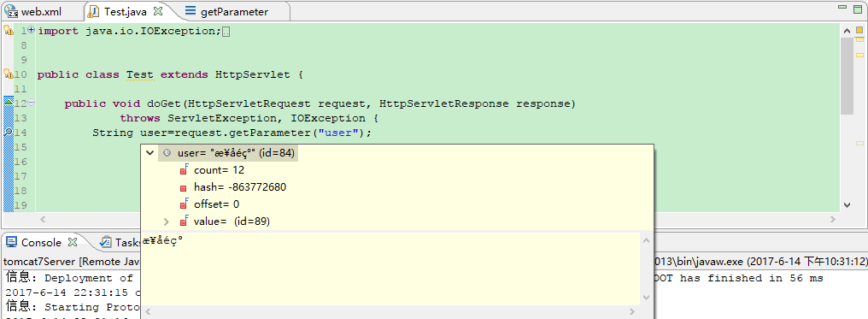Collapse the user variable tree node
Screen dimensions: 868x319
pyautogui.click(x=150, y=153)
